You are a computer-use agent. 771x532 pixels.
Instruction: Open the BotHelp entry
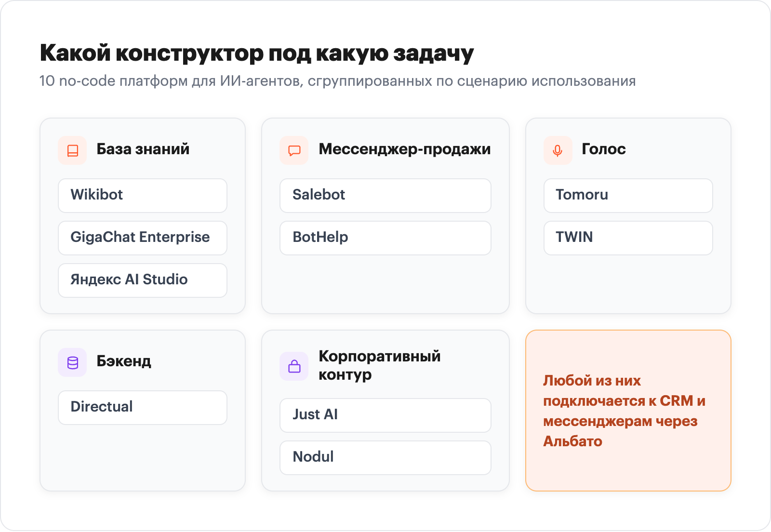point(385,238)
